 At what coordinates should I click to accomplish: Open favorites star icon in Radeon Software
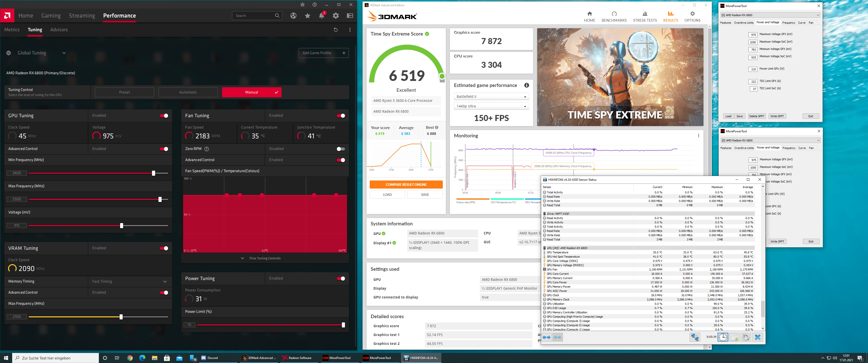click(308, 16)
